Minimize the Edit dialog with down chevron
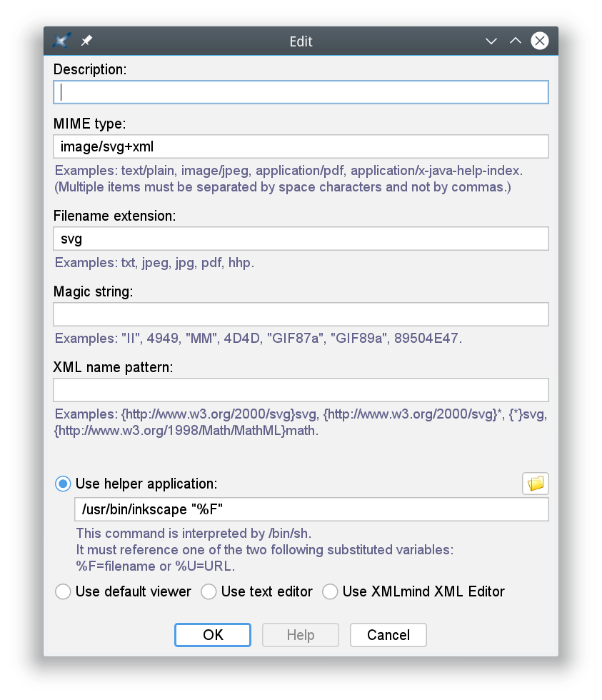The width and height of the screenshot is (602, 700). 491,41
